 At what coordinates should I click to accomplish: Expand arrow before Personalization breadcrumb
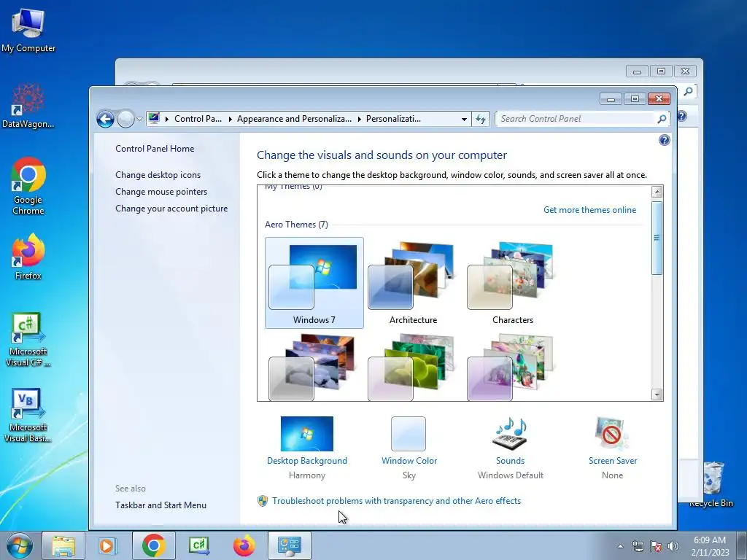coord(359,119)
